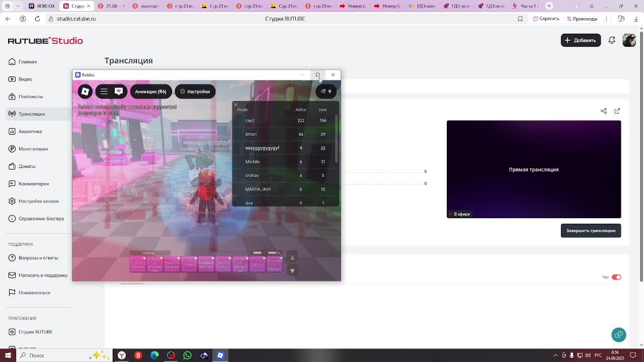
Task: Click the Монетизация ruble icon
Action: click(x=12, y=149)
